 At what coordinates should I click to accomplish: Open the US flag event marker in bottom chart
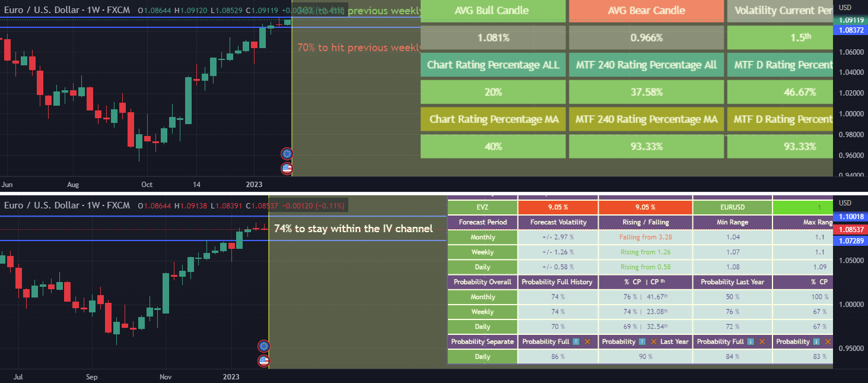pyautogui.click(x=264, y=360)
